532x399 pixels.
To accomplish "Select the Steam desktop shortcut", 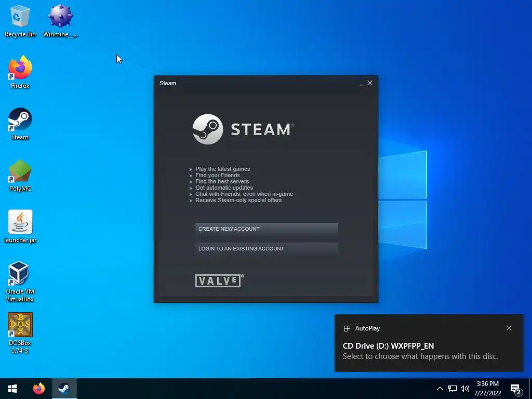I will tap(20, 124).
